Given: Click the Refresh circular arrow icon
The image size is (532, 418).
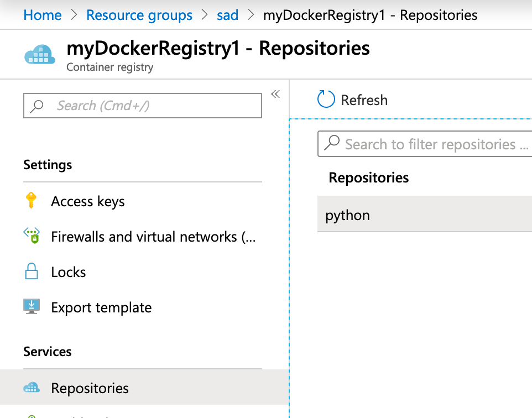Looking at the screenshot, I should click(326, 100).
